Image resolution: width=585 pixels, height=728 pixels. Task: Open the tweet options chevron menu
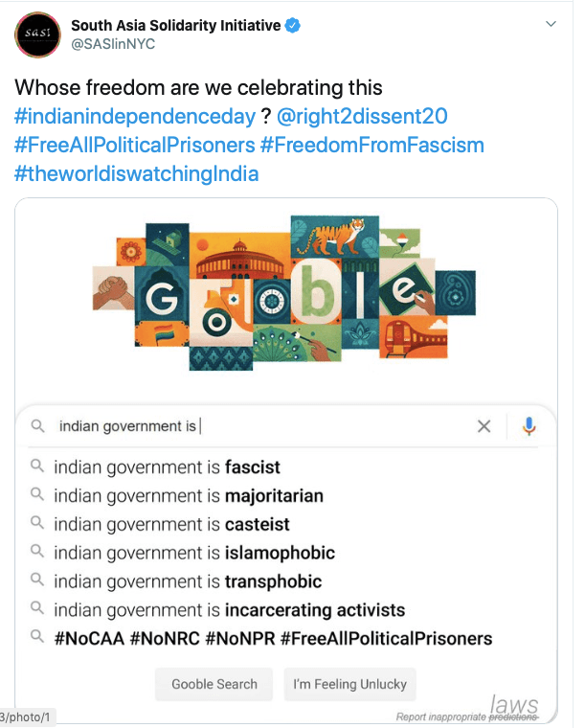tap(551, 23)
